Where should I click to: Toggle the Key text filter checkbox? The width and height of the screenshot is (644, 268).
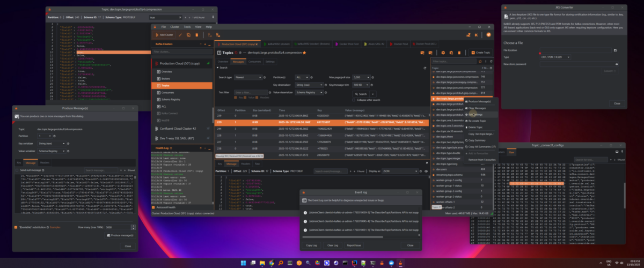click(236, 98)
